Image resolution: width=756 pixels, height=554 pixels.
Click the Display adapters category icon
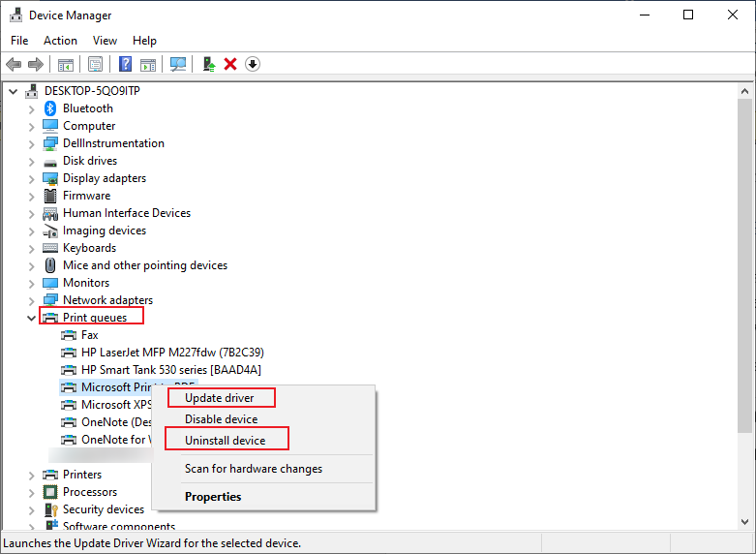[50, 178]
